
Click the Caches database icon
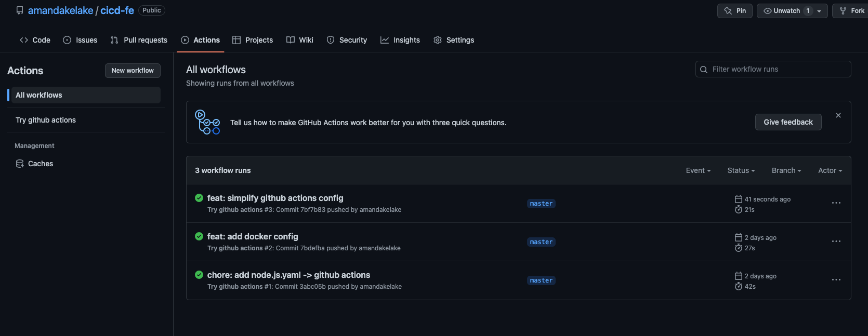coord(20,164)
